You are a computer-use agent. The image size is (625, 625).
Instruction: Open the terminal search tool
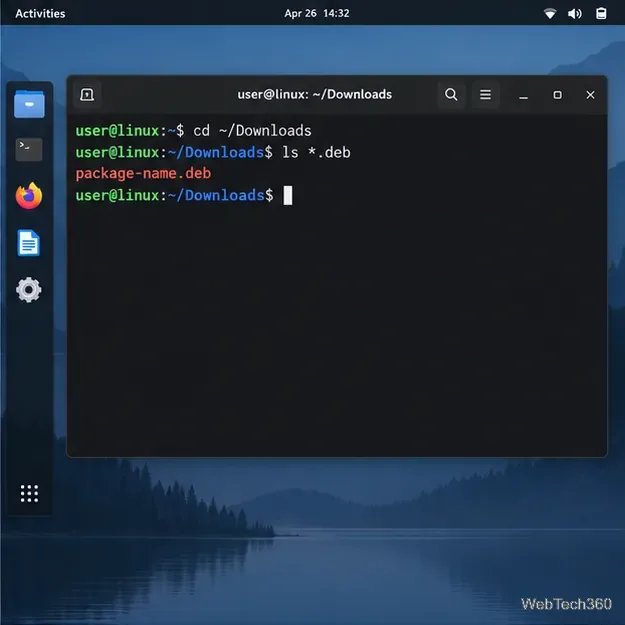451,94
